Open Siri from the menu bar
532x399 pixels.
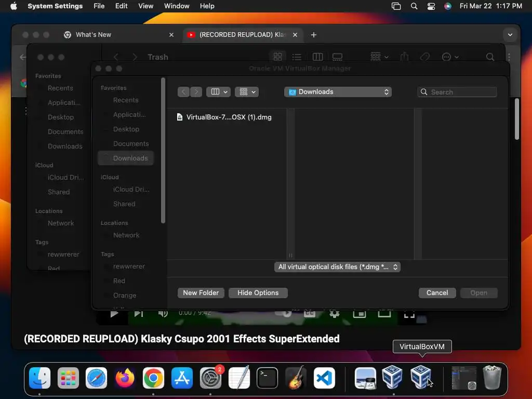(448, 6)
